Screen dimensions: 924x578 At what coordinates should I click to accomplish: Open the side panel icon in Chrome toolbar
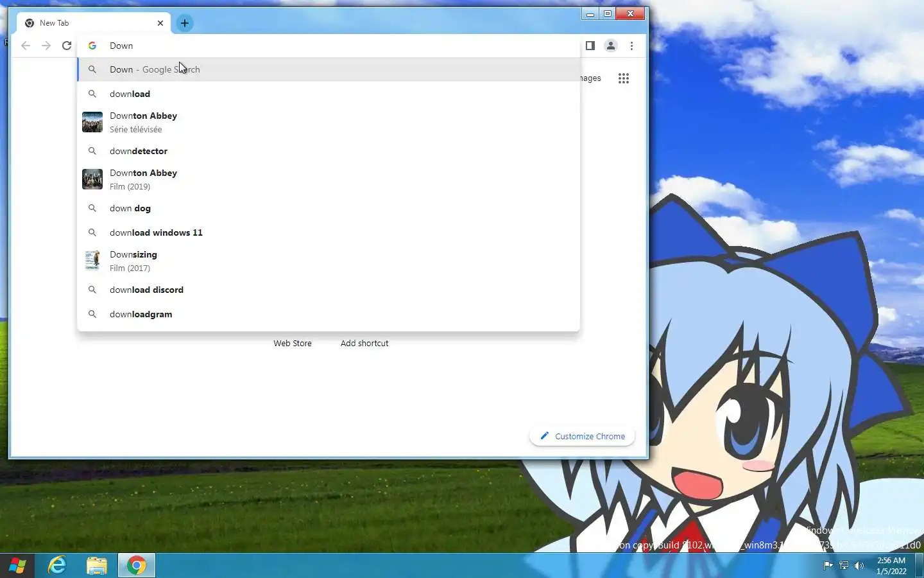(x=590, y=46)
